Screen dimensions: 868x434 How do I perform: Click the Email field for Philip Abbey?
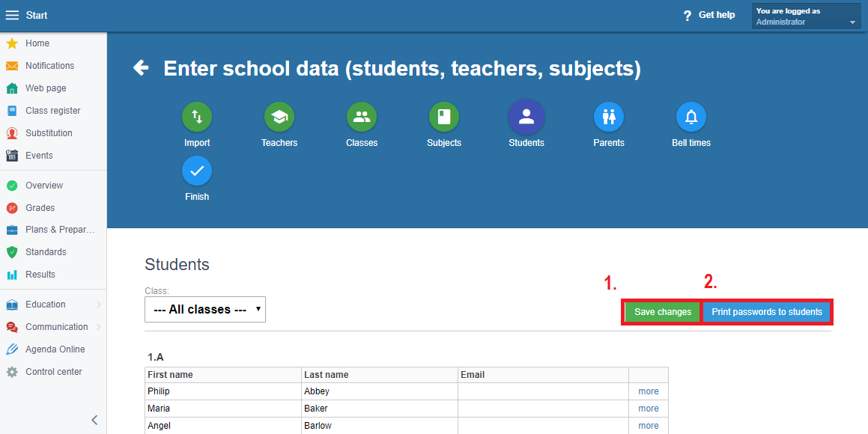[543, 391]
